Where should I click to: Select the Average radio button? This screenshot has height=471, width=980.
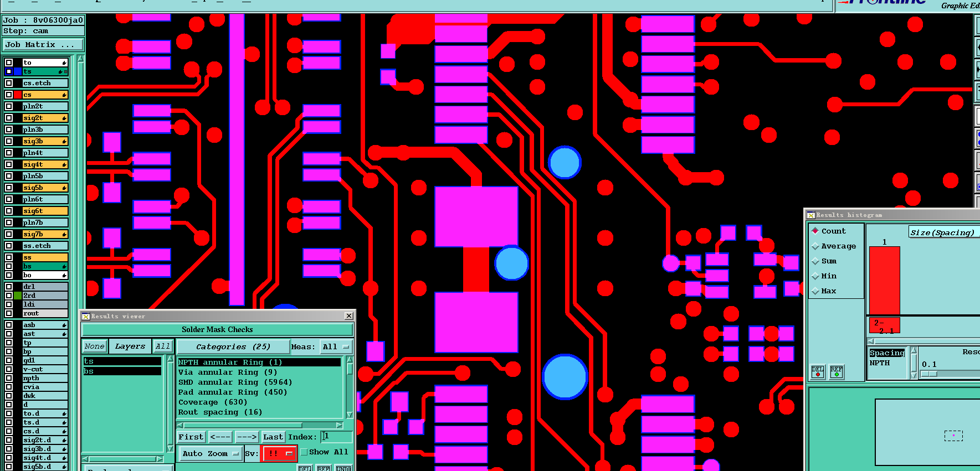(x=815, y=246)
